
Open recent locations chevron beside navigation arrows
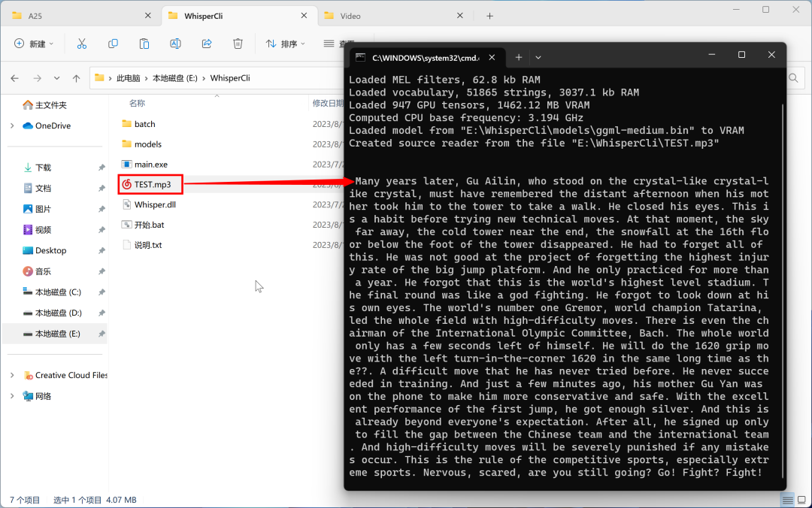(56, 78)
